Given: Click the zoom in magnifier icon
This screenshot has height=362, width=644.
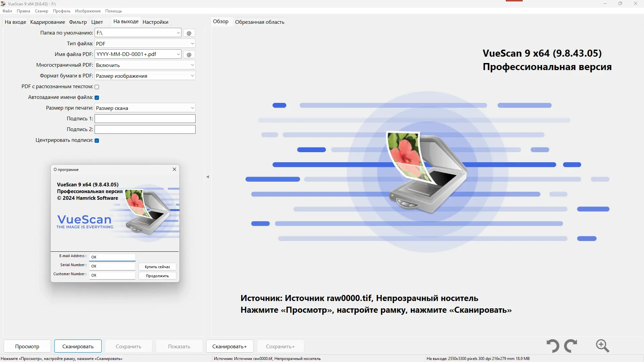Looking at the screenshot, I should point(602,346).
